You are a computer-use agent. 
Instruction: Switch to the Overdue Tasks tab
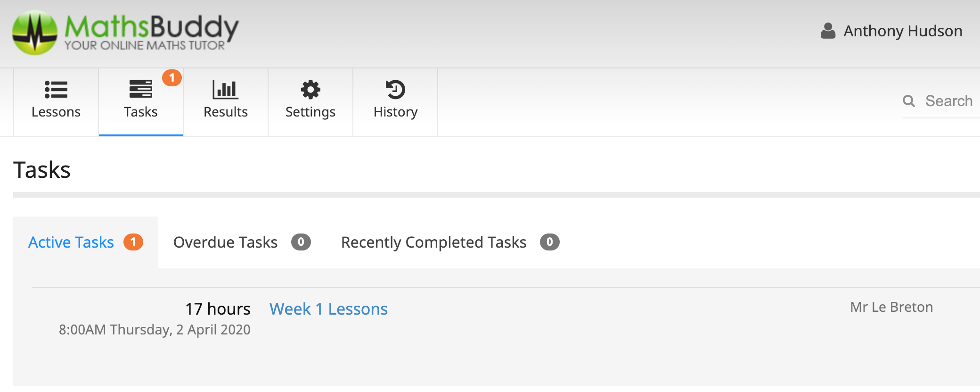pos(225,242)
